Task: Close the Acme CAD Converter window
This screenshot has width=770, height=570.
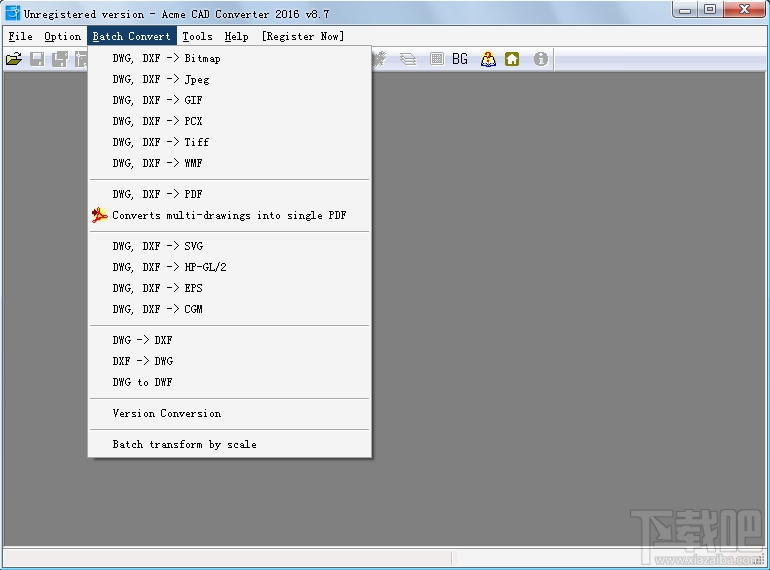Action: [744, 10]
